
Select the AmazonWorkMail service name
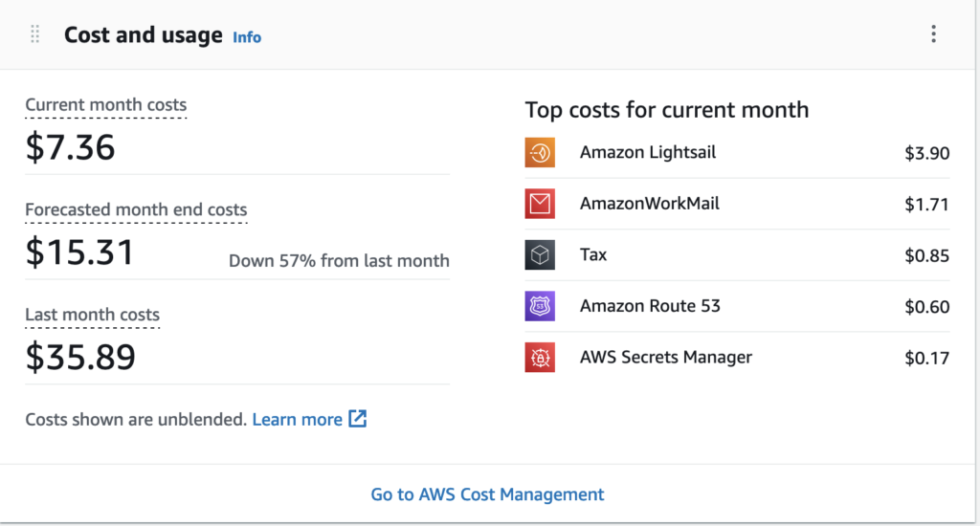(x=649, y=203)
